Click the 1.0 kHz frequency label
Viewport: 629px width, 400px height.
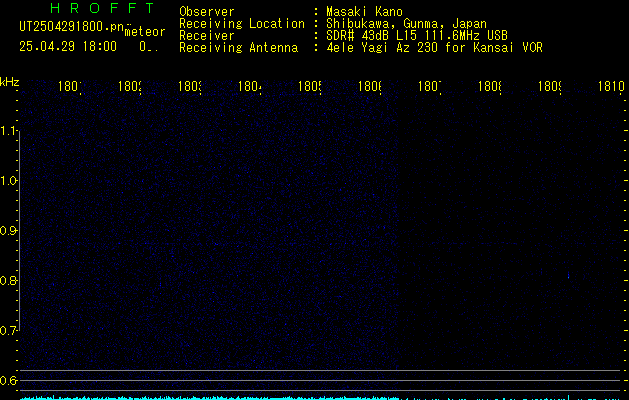(9, 181)
